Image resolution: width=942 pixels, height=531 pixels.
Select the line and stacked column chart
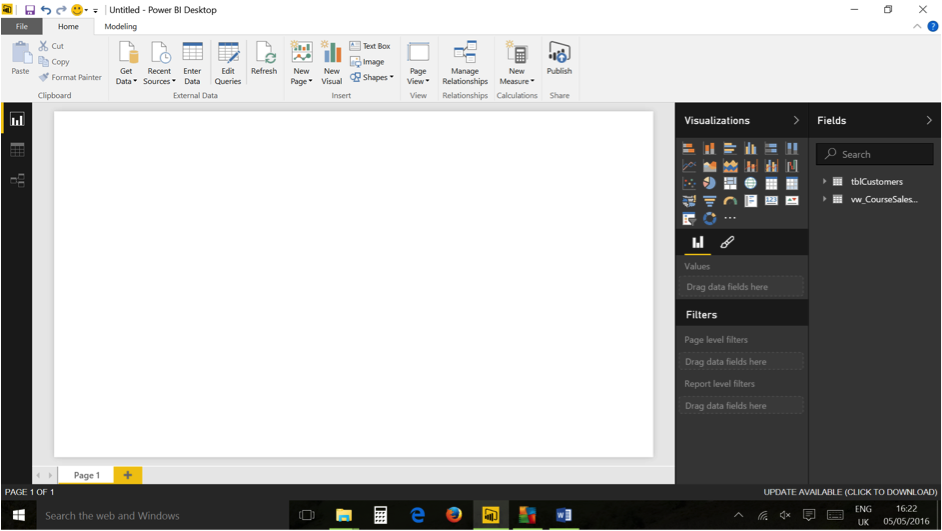tap(750, 166)
